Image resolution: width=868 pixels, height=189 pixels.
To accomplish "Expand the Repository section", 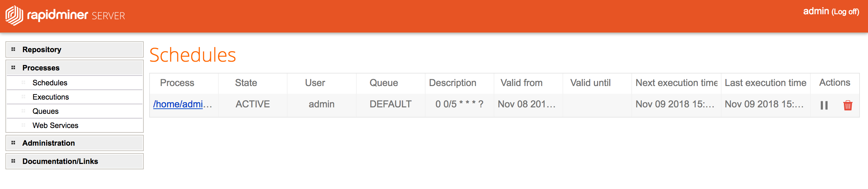I will 75,49.
